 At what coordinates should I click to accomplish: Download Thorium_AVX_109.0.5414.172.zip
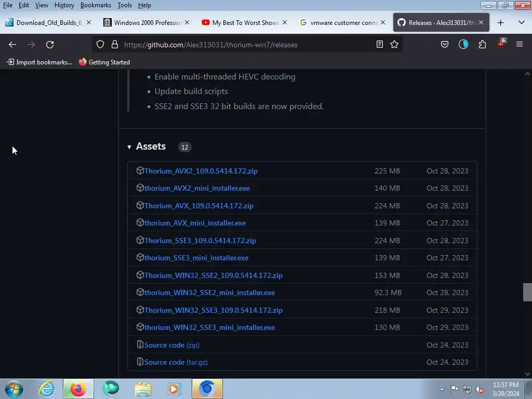[x=199, y=206]
